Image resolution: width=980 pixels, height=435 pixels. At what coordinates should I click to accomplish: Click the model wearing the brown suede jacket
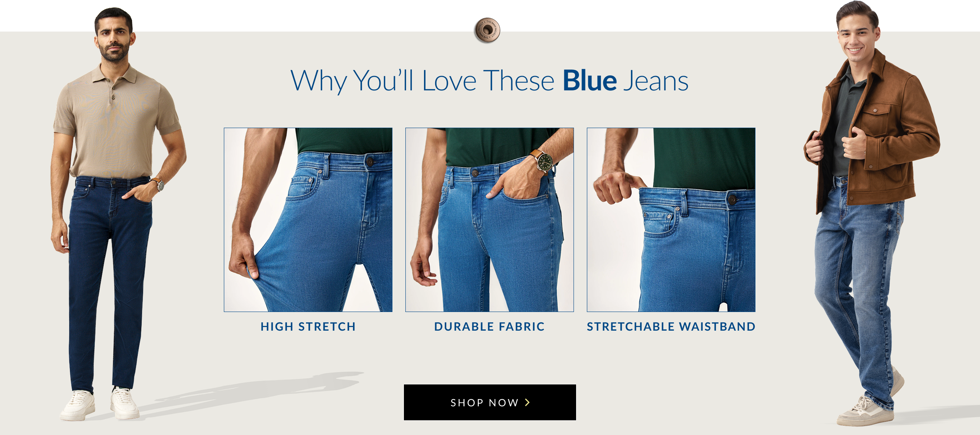click(x=871, y=213)
